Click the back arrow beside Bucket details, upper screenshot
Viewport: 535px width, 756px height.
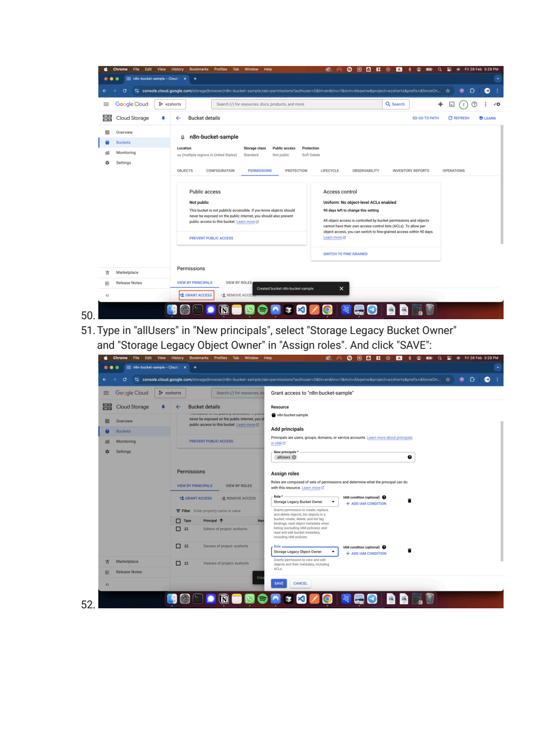(178, 118)
